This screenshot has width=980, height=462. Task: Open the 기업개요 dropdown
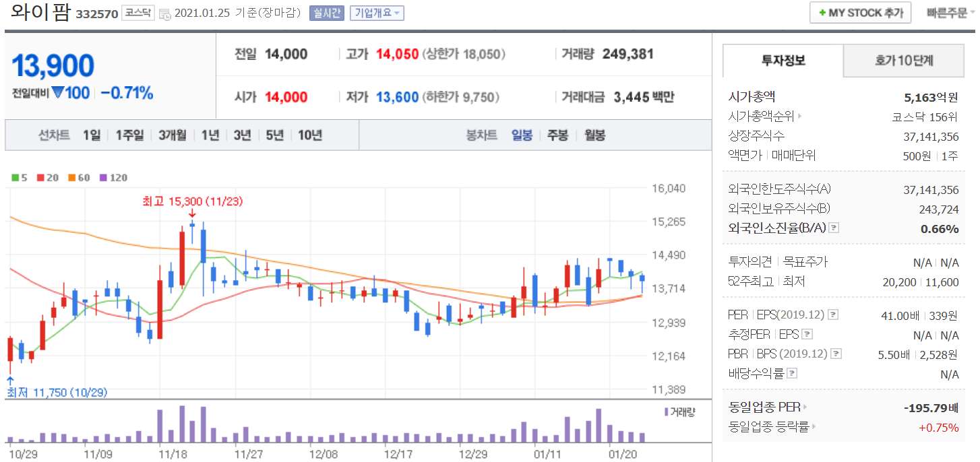pyautogui.click(x=377, y=13)
